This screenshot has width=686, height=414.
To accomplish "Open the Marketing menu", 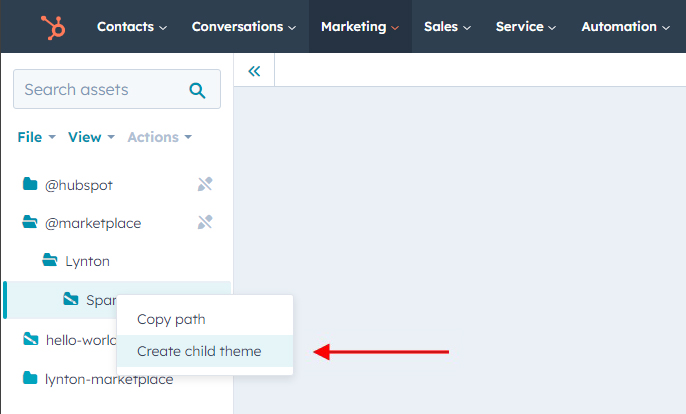I will tap(360, 27).
